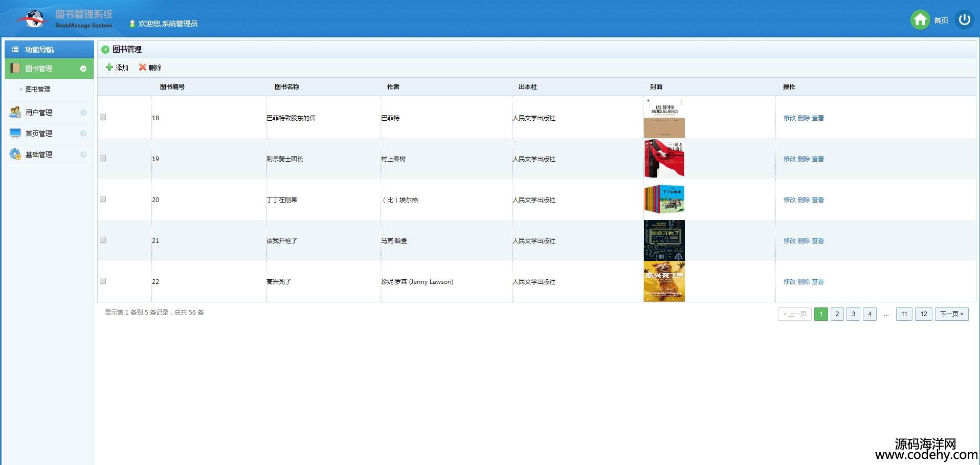
Task: Click the book icon beside 图书管理
Action: pyautogui.click(x=15, y=69)
